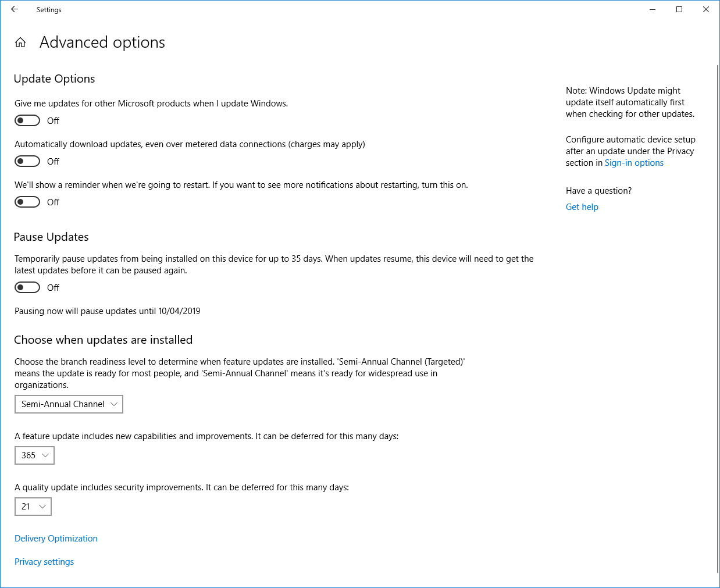The image size is (720, 588).
Task: Open the Delivery Optimization link
Action: 56,539
